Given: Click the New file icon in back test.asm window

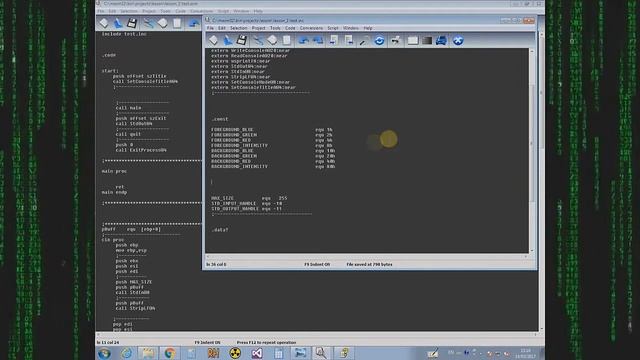Looking at the screenshot, I should click(x=104, y=23).
